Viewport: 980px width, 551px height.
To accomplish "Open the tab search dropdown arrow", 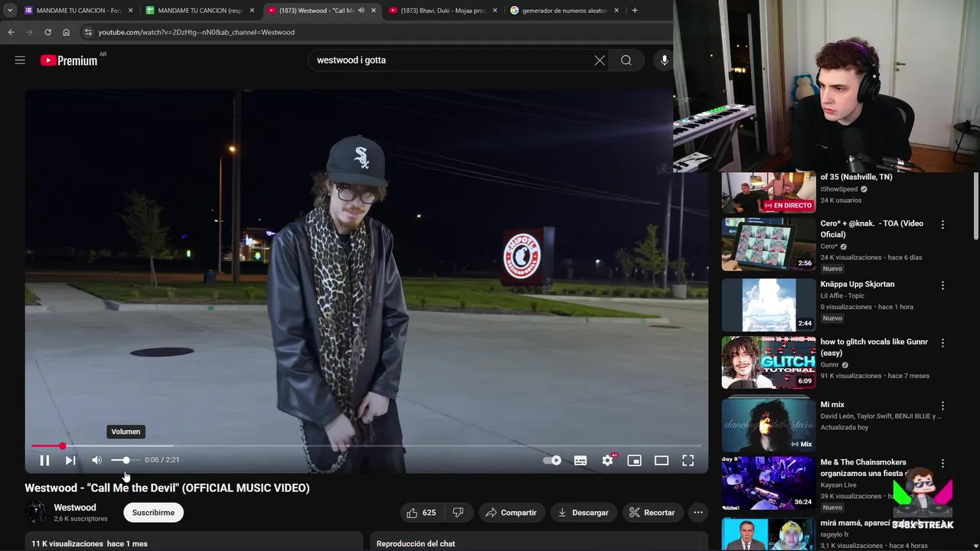I will [x=10, y=11].
